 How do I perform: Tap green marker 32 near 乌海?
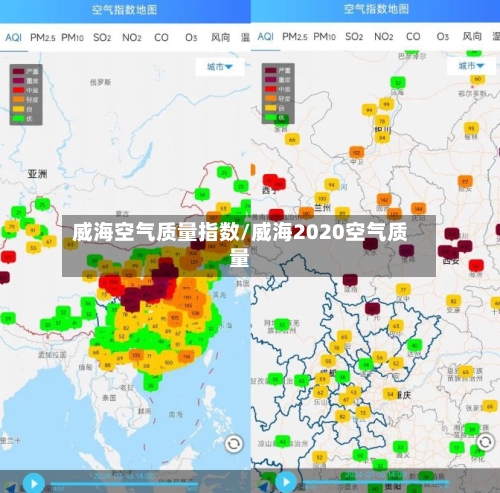[x=398, y=83]
